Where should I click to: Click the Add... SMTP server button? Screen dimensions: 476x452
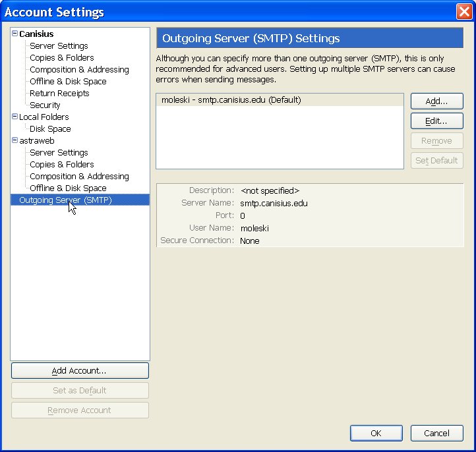click(437, 101)
